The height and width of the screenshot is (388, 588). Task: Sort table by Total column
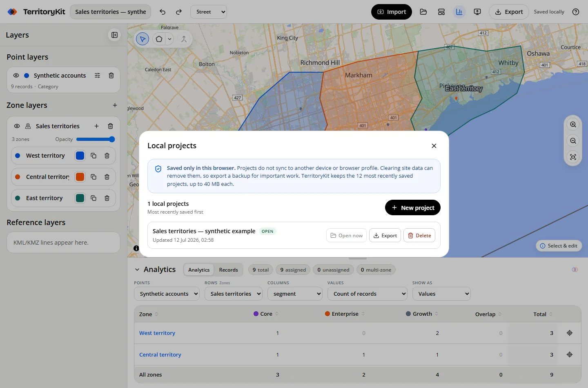click(543, 314)
